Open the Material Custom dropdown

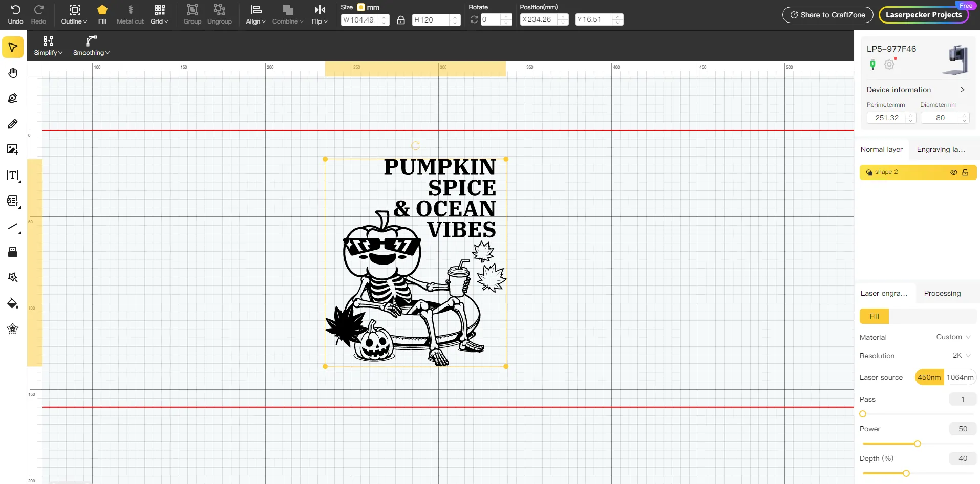tap(953, 337)
